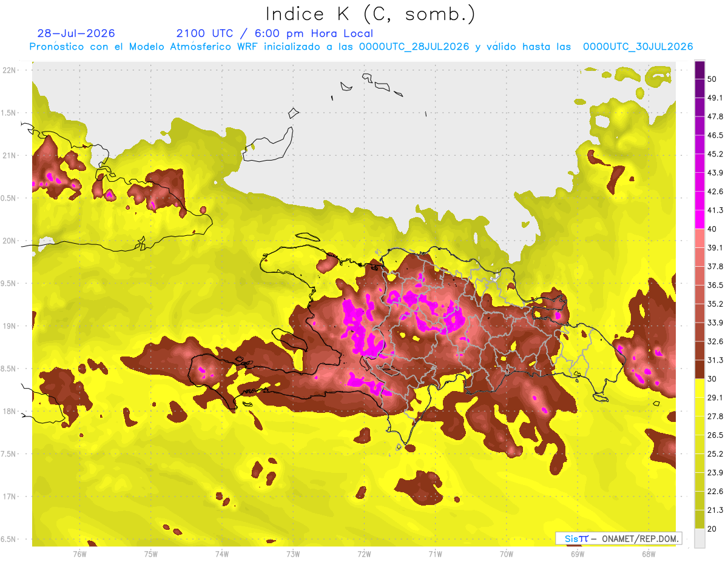The height and width of the screenshot is (562, 728).
Task: Pick the bright yellow colorbar segment between 29.1 and 30
Action: [699, 388]
